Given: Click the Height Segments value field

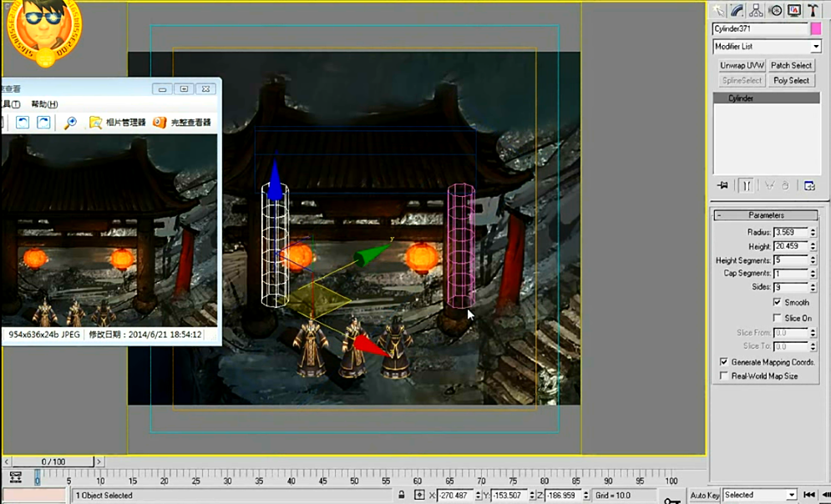Looking at the screenshot, I should 790,260.
